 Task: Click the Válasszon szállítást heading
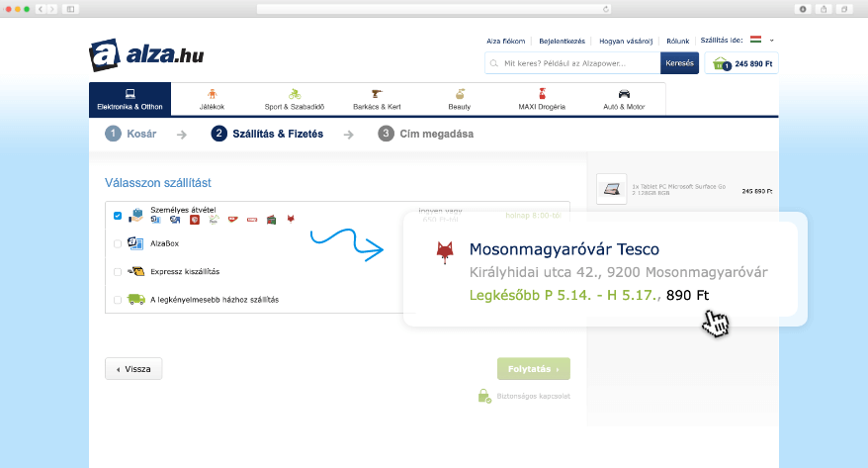click(x=158, y=183)
